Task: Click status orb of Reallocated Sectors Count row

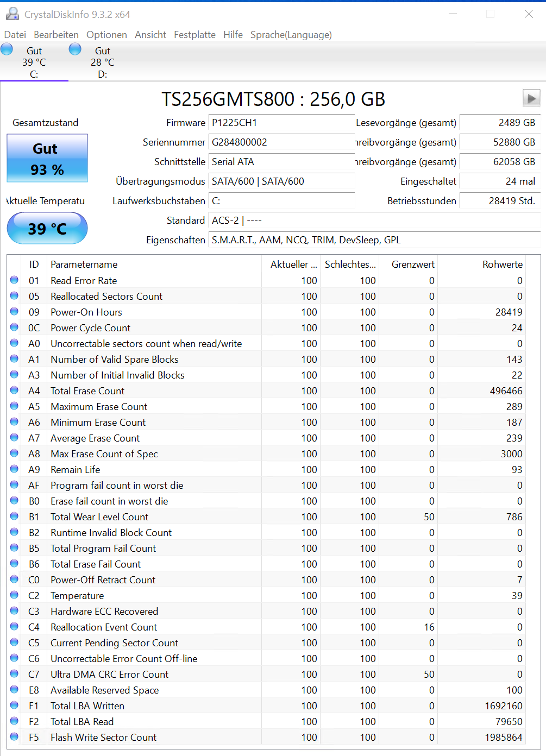Action: pyautogui.click(x=14, y=296)
